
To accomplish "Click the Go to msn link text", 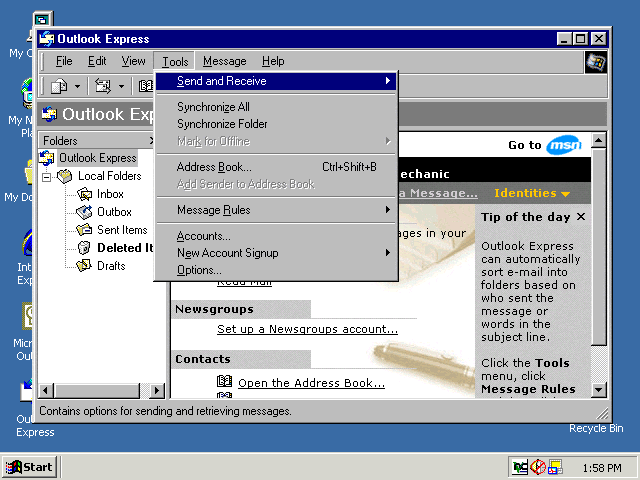I will (525, 145).
